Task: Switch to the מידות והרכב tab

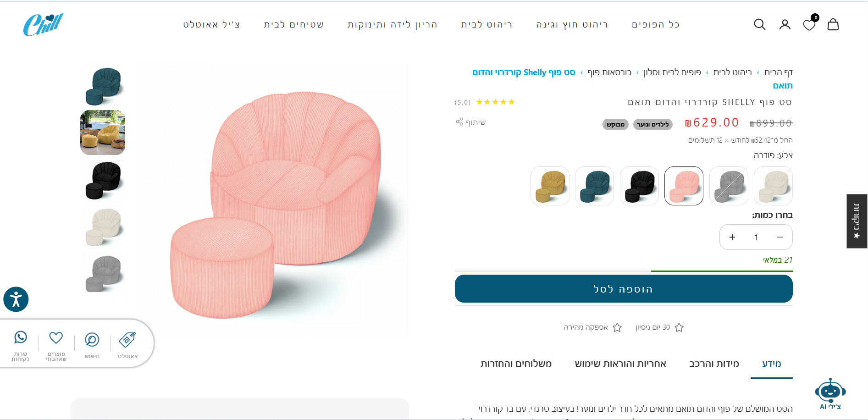Action: point(714,364)
